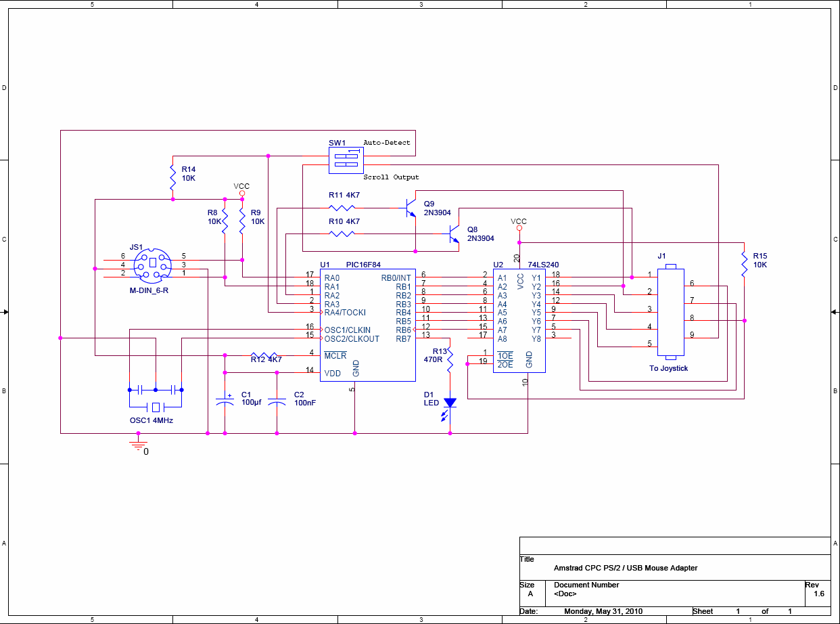The image size is (840, 624).
Task: Click the Auto-Detect switch label
Action: tap(387, 143)
